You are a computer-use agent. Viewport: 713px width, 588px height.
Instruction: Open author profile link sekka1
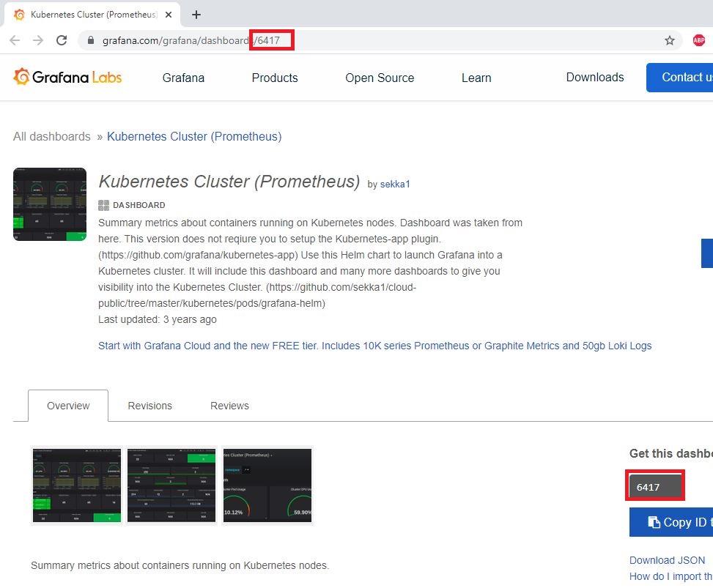tap(395, 185)
